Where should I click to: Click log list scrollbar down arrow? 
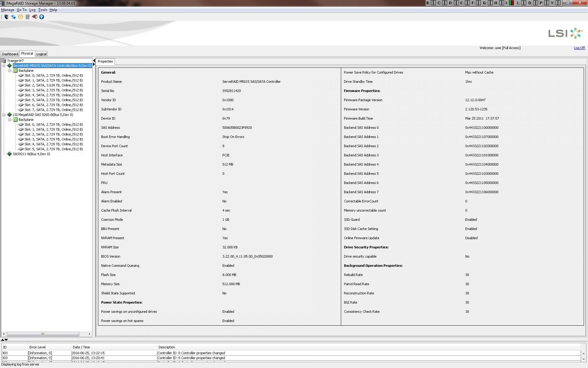click(584, 359)
